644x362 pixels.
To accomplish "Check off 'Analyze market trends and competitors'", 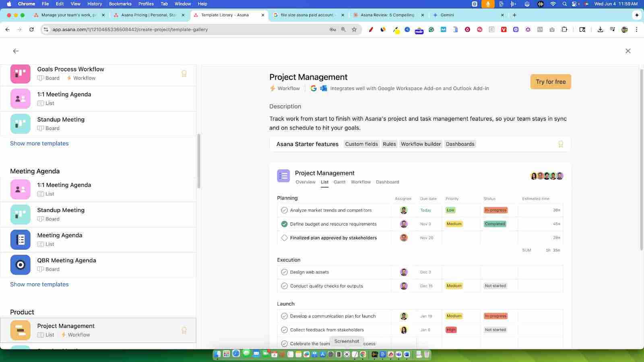I will 285,210.
